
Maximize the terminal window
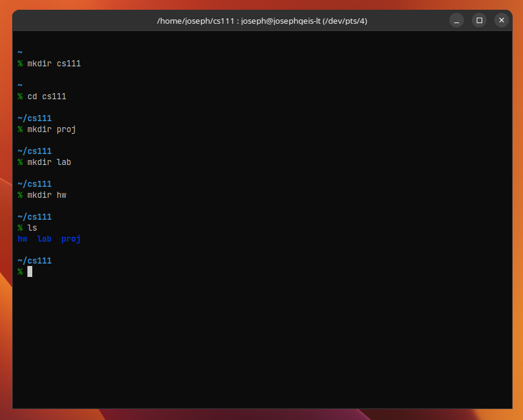(x=479, y=20)
